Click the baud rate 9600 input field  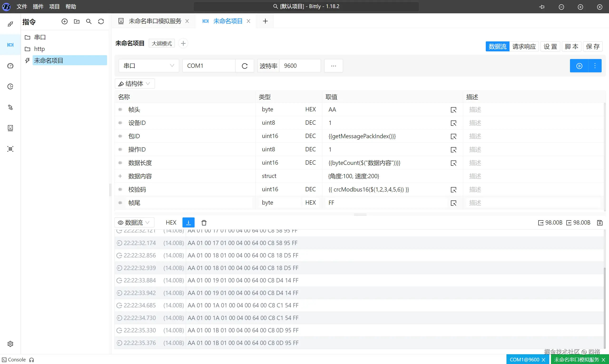[x=300, y=66]
